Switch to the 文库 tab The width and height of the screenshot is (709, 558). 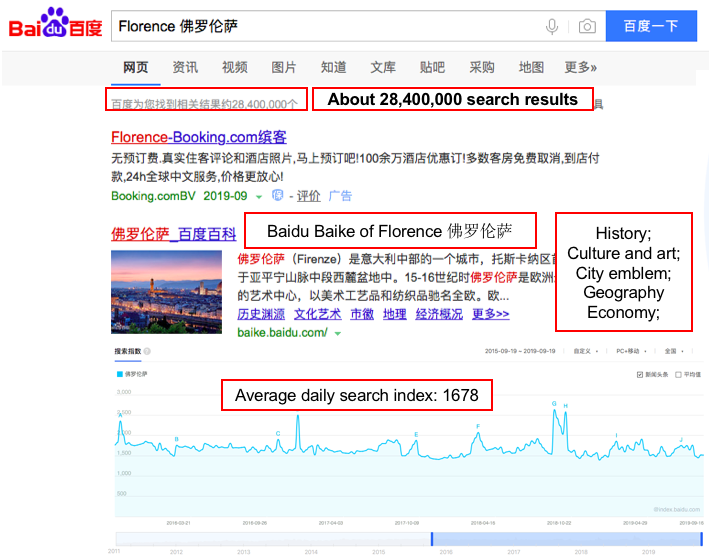tap(383, 67)
